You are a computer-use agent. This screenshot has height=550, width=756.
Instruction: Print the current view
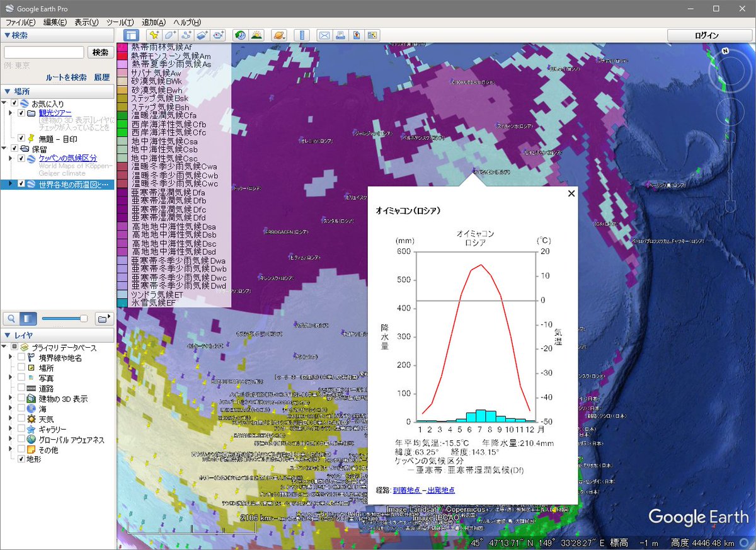[340, 35]
